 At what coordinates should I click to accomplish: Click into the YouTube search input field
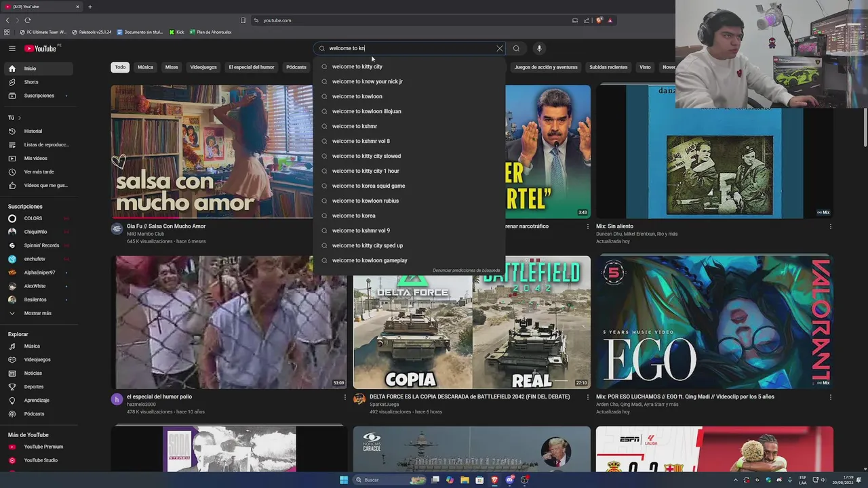410,48
